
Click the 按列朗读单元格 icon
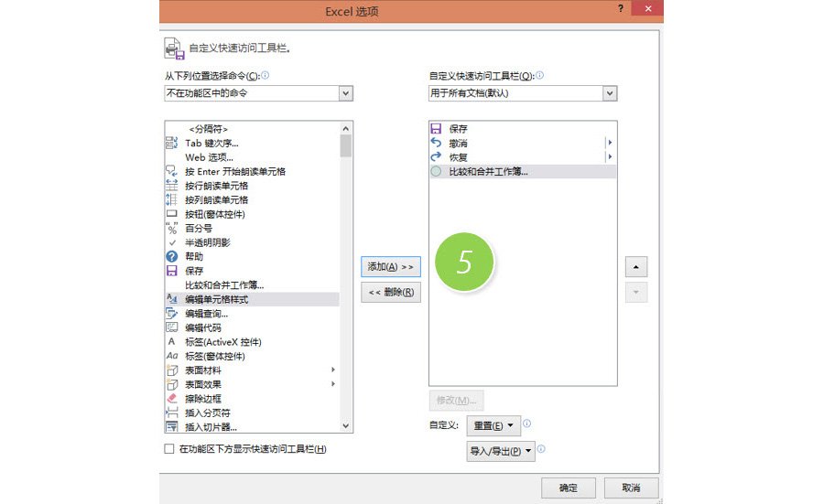click(172, 199)
